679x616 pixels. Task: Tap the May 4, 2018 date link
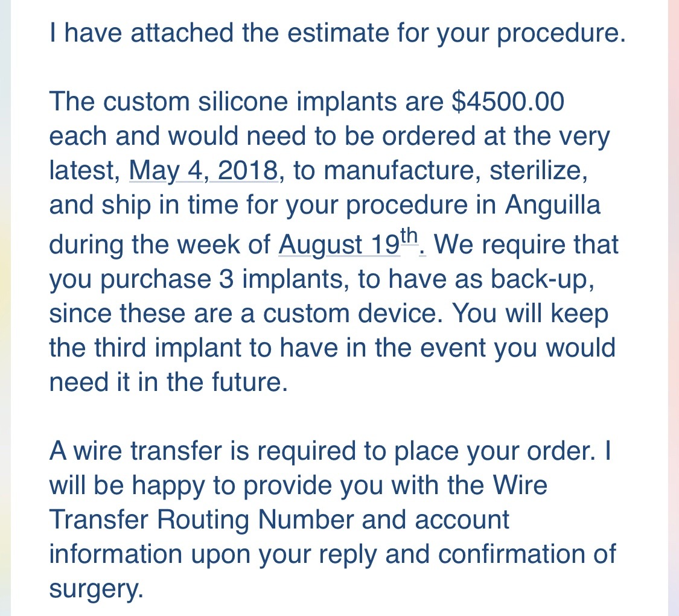203,171
